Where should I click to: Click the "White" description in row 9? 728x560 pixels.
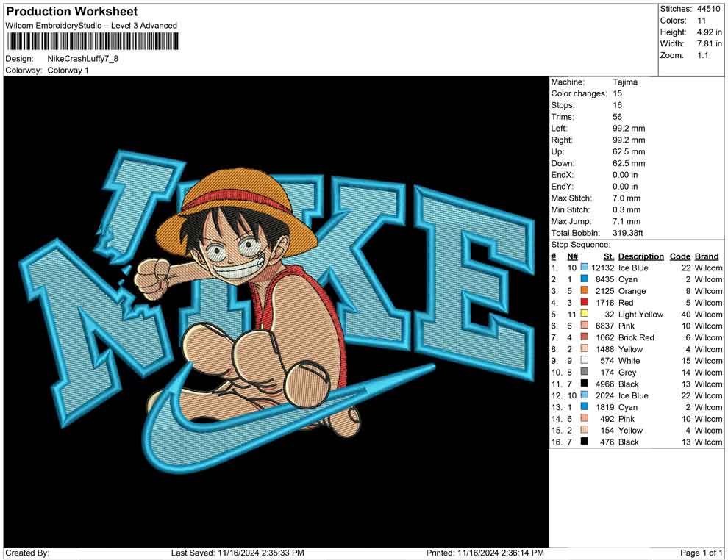coord(629,361)
